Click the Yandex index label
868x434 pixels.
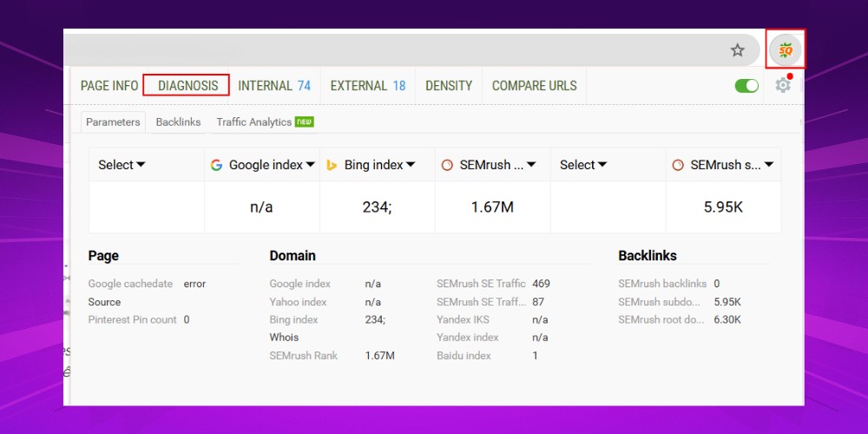(x=468, y=337)
